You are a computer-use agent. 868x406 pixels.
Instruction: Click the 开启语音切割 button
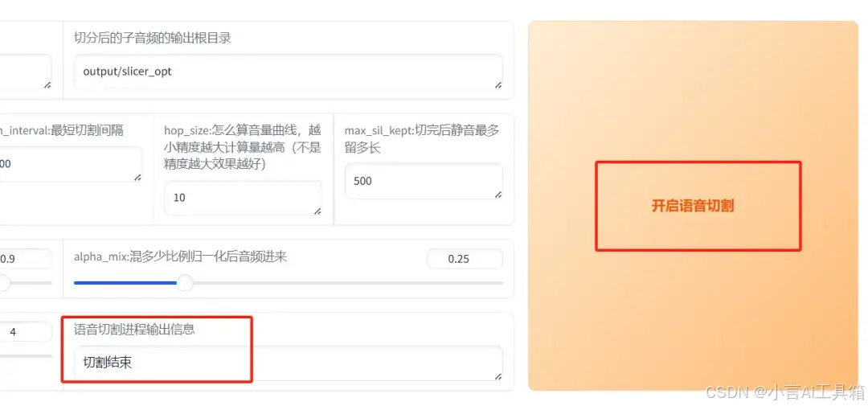tap(693, 206)
